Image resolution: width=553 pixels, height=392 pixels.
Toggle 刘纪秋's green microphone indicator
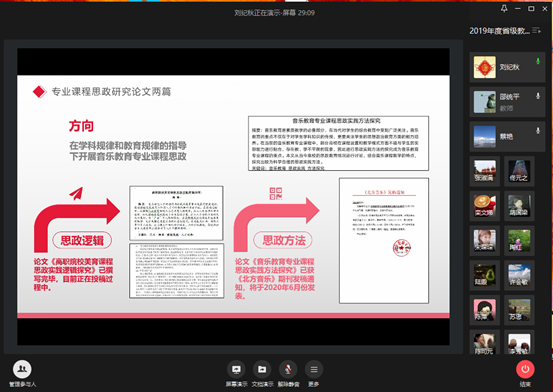tap(538, 61)
